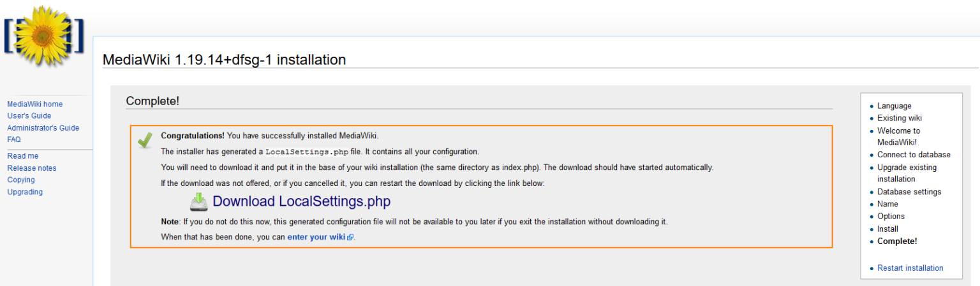Select the Welcome to MediaWiki! step

pos(898,136)
